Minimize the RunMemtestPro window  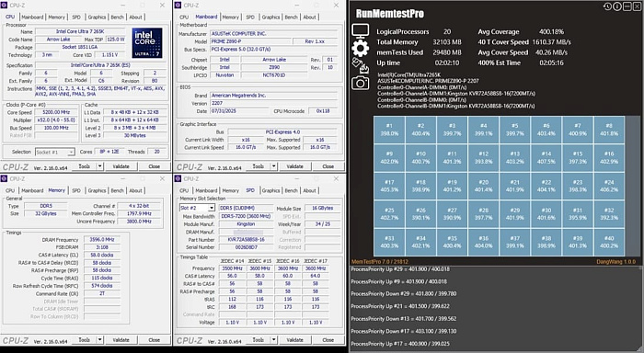click(x=627, y=6)
